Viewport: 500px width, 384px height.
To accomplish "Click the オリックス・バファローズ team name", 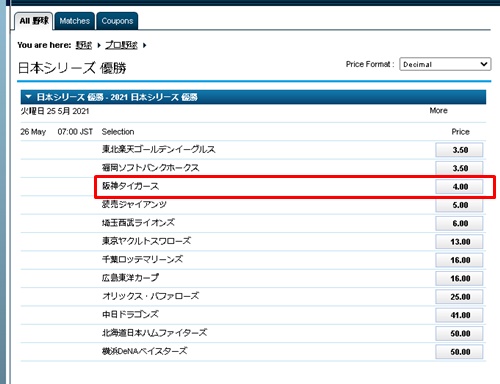I will point(151,296).
